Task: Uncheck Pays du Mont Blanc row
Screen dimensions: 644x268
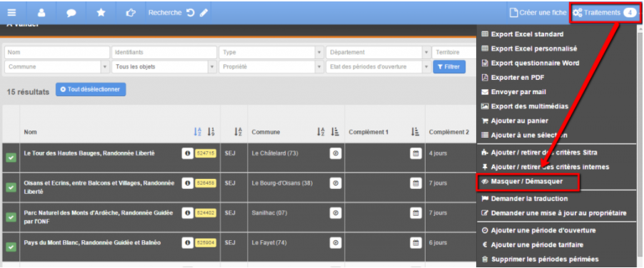Action: click(11, 247)
